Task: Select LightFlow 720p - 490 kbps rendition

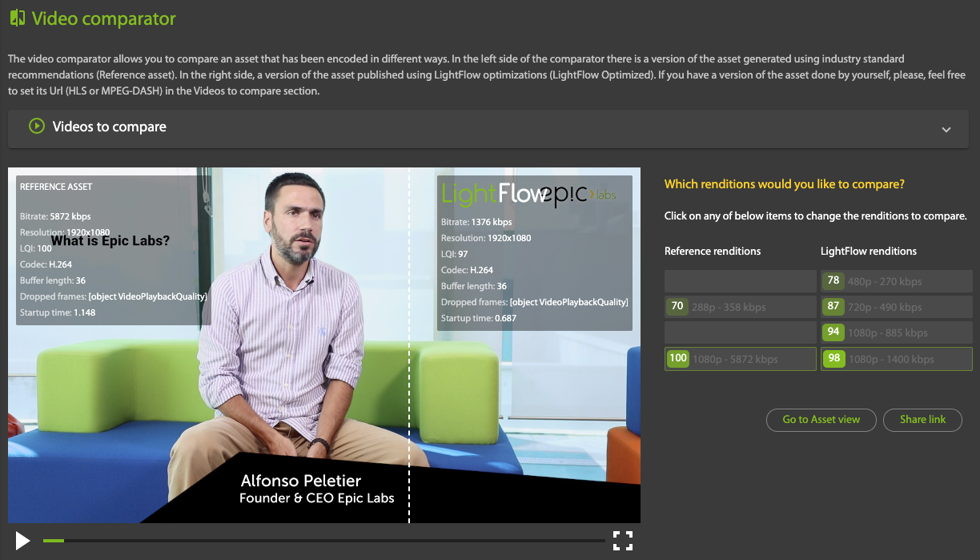Action: pyautogui.click(x=896, y=307)
